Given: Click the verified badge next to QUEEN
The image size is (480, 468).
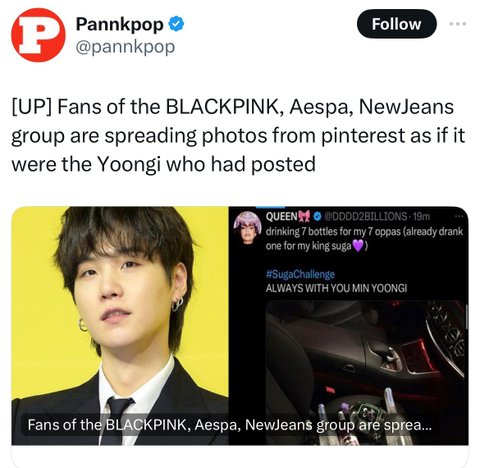Looking at the screenshot, I should coord(318,217).
